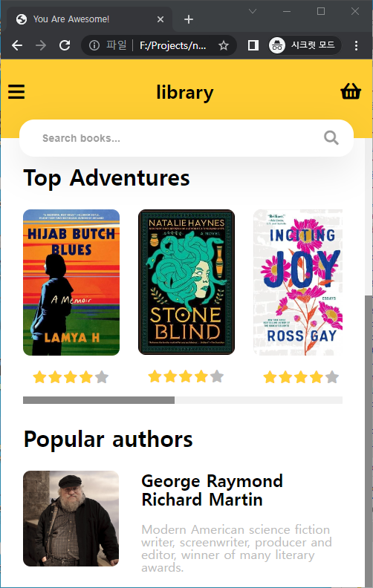This screenshot has width=373, height=588.
Task: Click the search magnifier icon
Action: (x=331, y=138)
